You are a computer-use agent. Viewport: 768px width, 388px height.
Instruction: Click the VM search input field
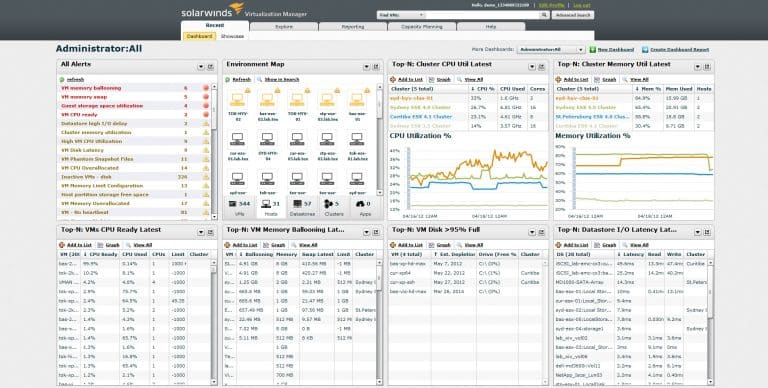(x=482, y=15)
